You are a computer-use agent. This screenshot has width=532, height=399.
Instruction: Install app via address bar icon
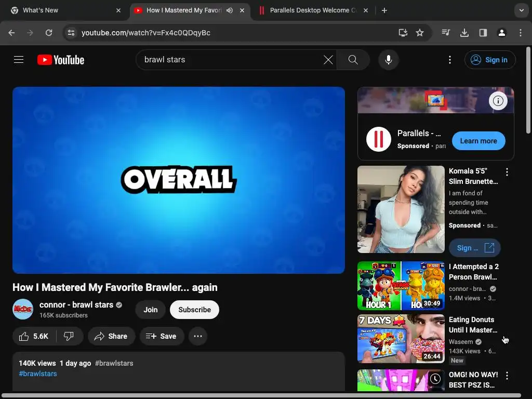click(403, 33)
